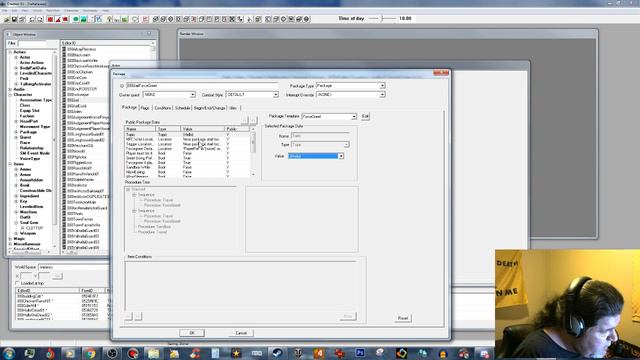Click Cancel in the Package dialog
This screenshot has width=640, height=360.
tap(241, 333)
